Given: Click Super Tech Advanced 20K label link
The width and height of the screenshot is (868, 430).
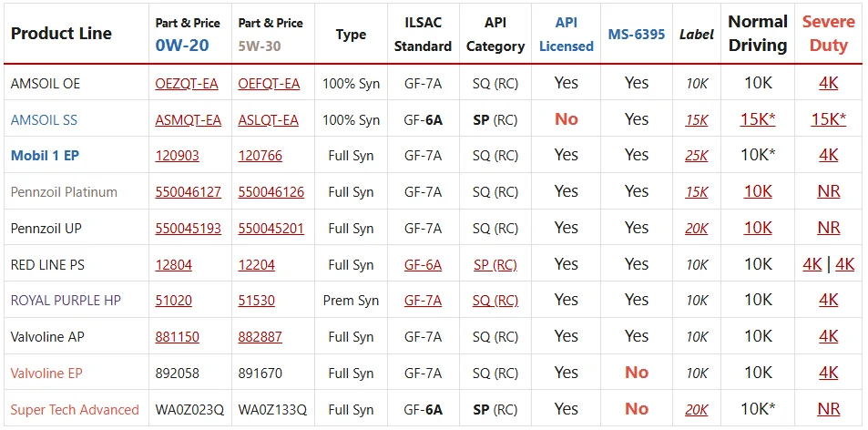Looking at the screenshot, I should (697, 410).
